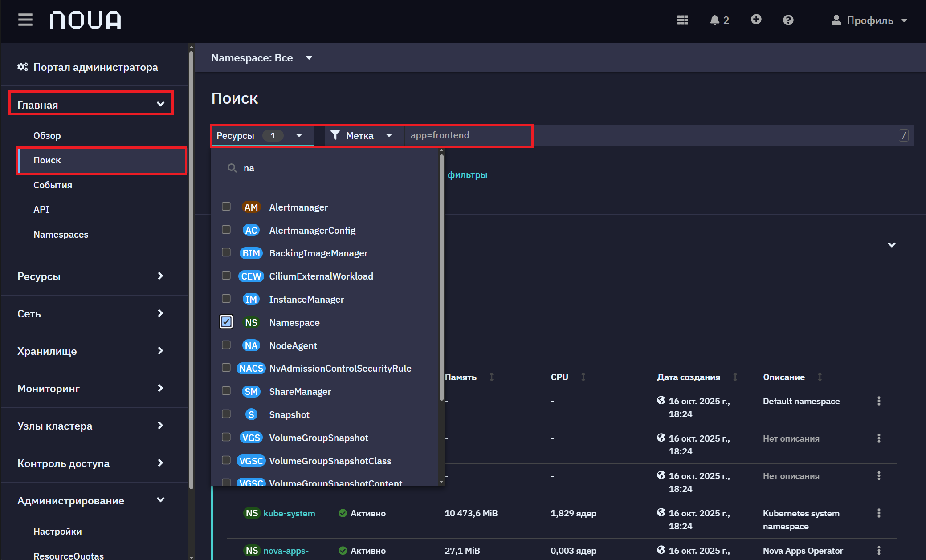Screen dimensions: 926x560
Task: Click the plus add resource icon
Action: point(756,20)
